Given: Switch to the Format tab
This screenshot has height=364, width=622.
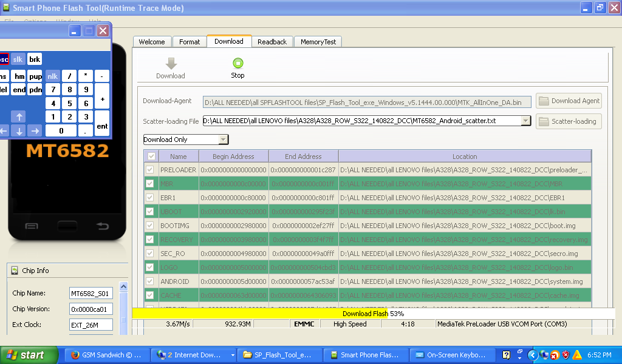Looking at the screenshot, I should pyautogui.click(x=190, y=42).
